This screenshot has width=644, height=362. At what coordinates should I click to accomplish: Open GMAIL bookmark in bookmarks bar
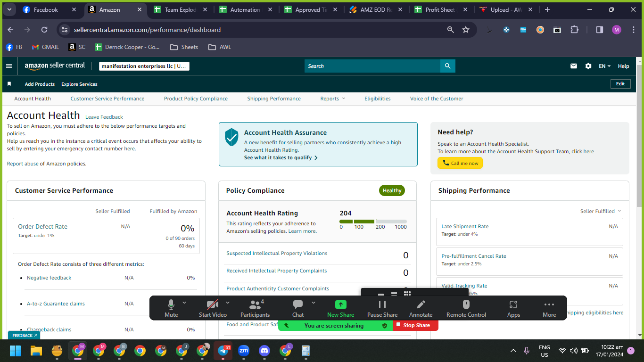[x=45, y=47]
